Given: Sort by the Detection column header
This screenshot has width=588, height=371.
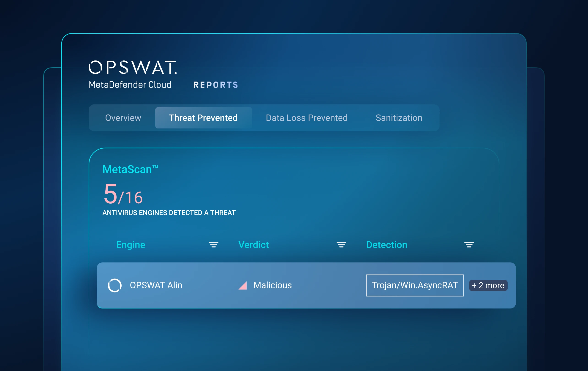Looking at the screenshot, I should tap(387, 245).
